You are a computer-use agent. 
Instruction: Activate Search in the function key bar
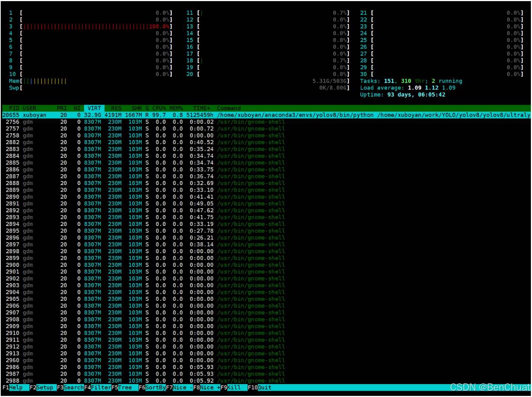pyautogui.click(x=70, y=387)
